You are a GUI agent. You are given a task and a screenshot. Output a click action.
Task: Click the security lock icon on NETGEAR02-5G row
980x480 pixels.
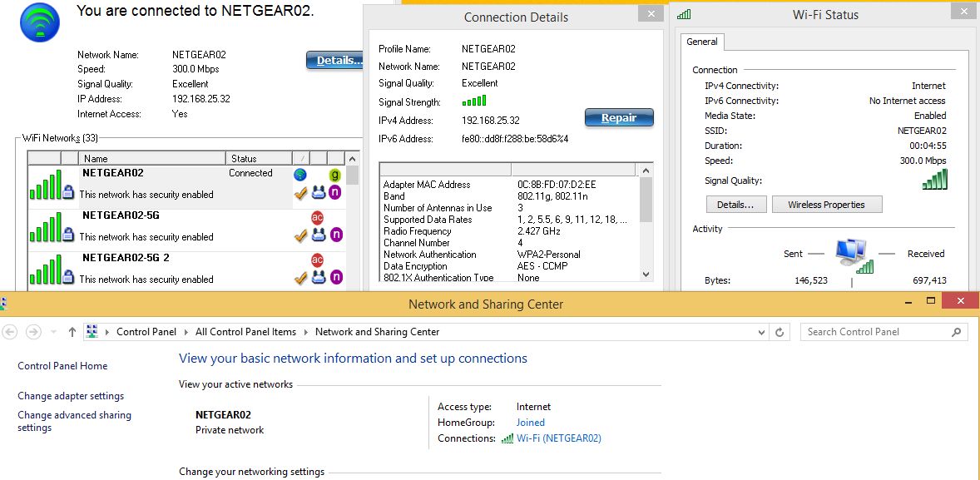pos(69,236)
